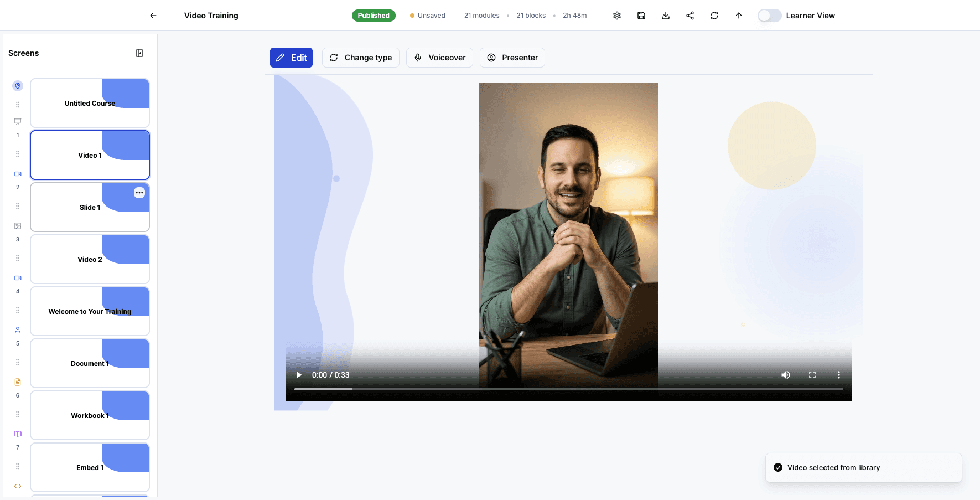Select the purple book icon beside Workbook 1
The image size is (980, 500).
pos(17,434)
